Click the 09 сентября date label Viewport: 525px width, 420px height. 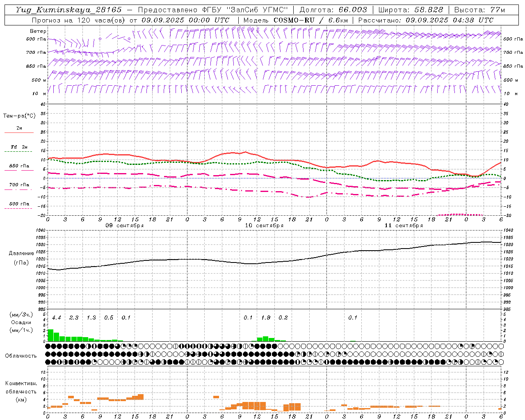click(125, 226)
